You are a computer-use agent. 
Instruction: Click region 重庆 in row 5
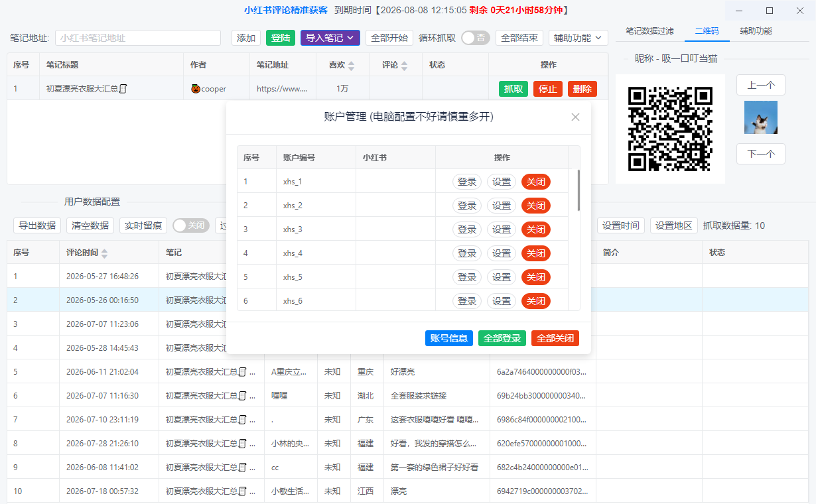[x=366, y=372]
